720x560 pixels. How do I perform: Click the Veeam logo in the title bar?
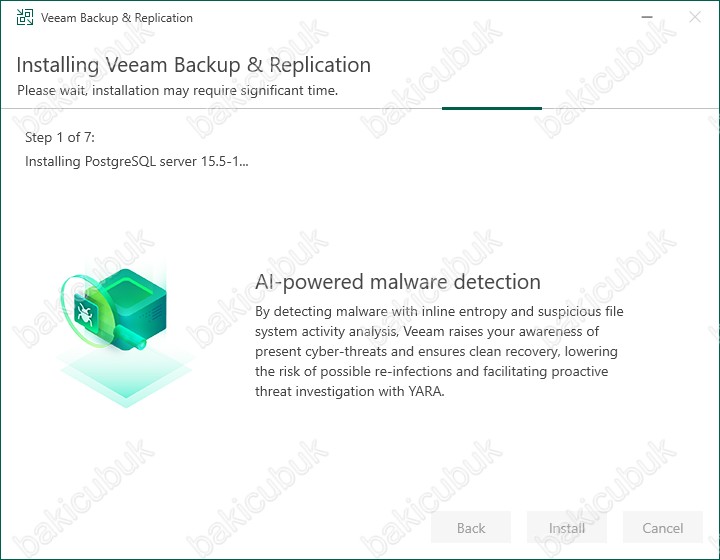click(x=25, y=17)
